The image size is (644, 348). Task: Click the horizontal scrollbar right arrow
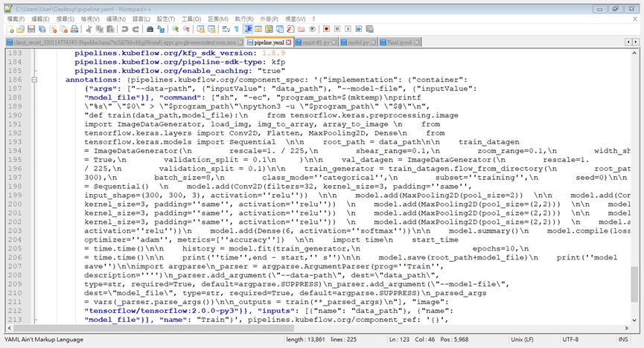click(x=626, y=328)
